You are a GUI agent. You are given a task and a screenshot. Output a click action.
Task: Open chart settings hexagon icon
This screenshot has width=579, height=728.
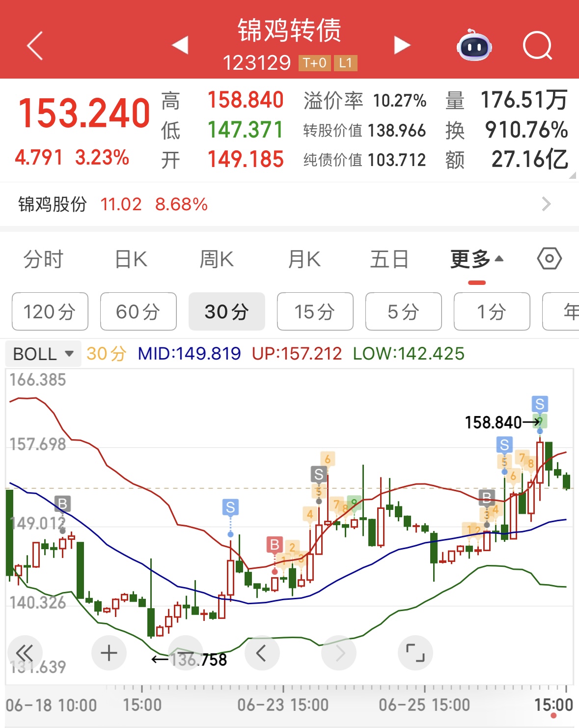coord(549,258)
